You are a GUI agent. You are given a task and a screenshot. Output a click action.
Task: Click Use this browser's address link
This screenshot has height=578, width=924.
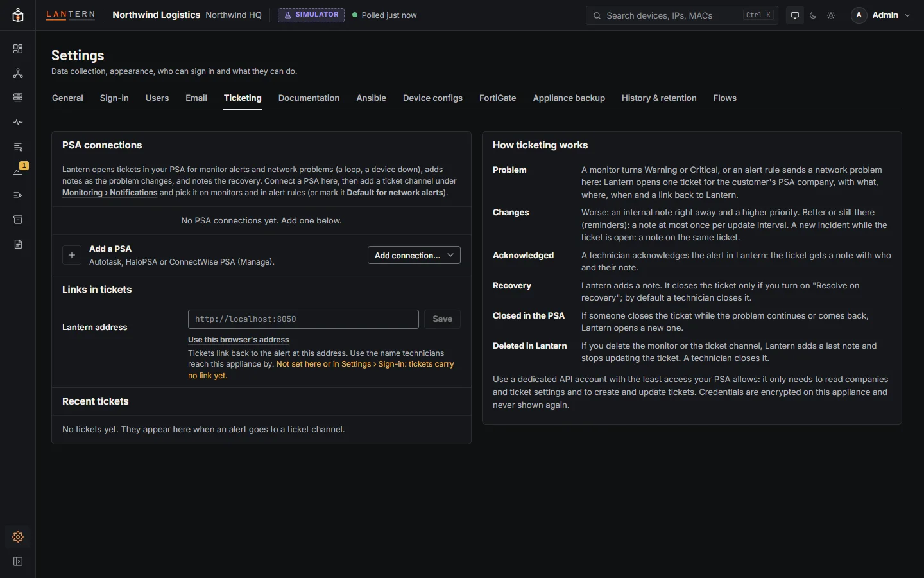pos(239,340)
